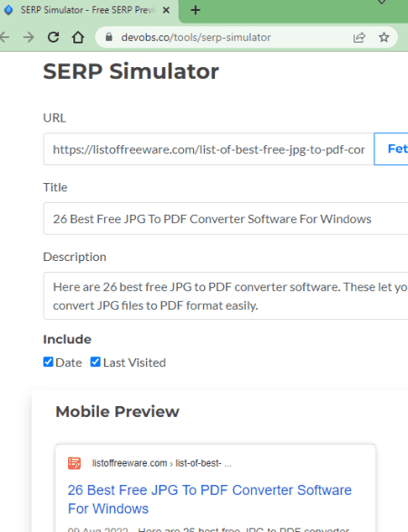
Task: Open a new tab with the plus icon
Action: coord(196,10)
